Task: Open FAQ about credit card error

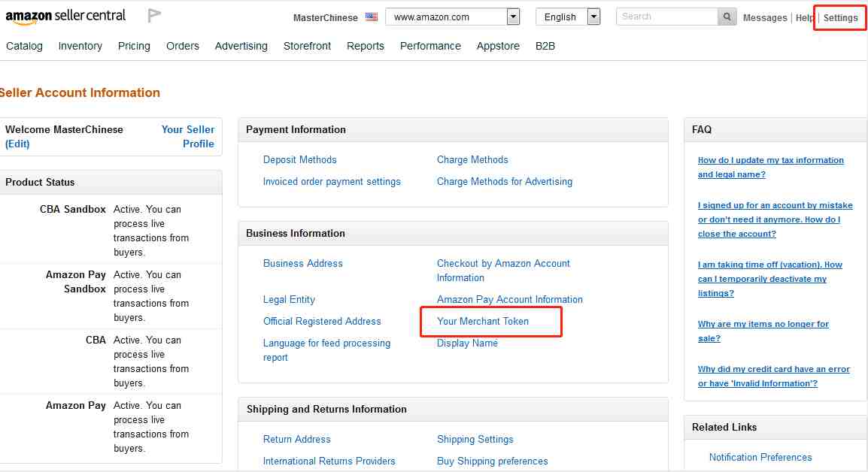Action: [773, 377]
